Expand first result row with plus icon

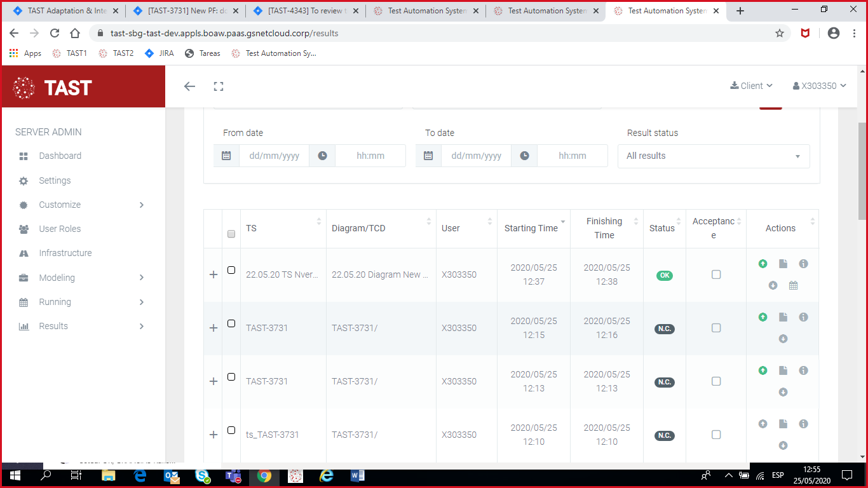214,274
